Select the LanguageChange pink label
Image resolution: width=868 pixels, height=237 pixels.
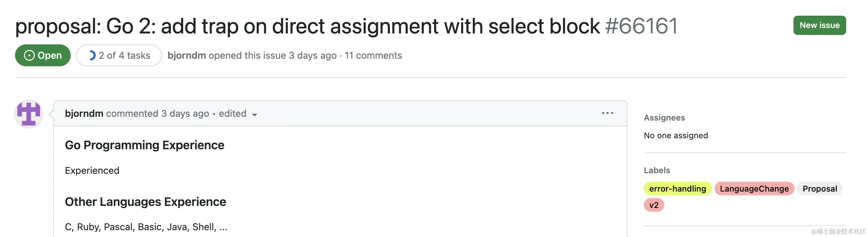tap(754, 189)
